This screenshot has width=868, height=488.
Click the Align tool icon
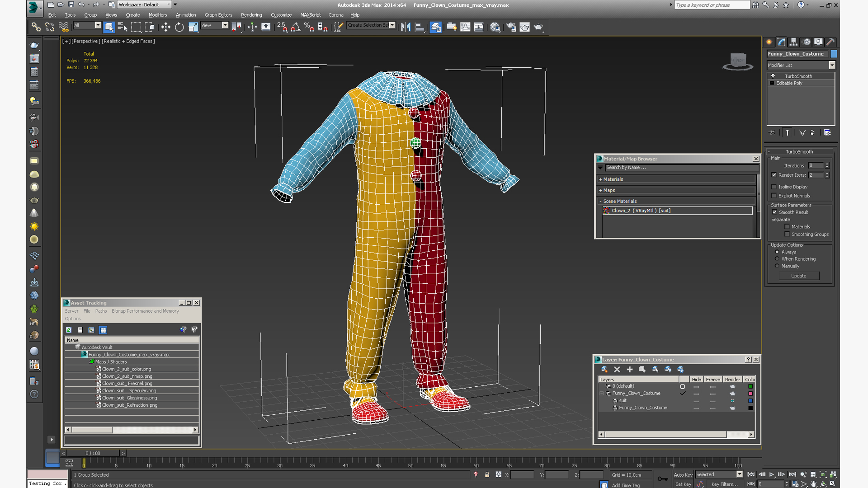[x=420, y=27]
